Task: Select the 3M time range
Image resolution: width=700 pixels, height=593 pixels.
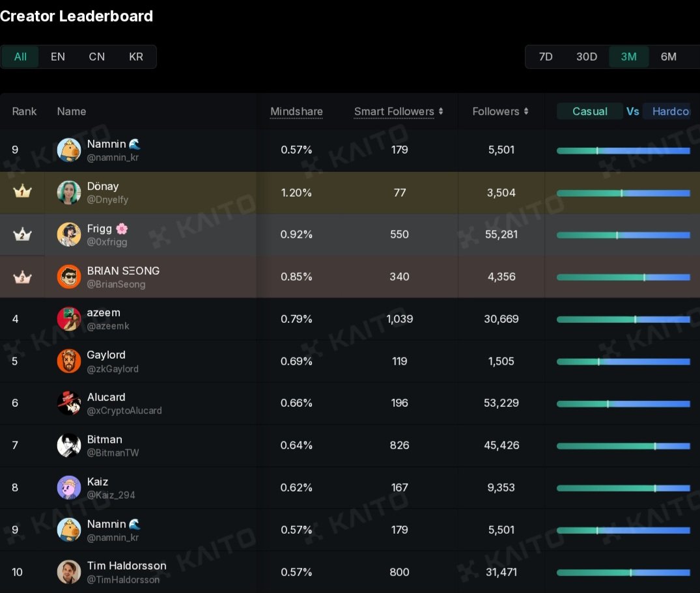Action: point(628,57)
